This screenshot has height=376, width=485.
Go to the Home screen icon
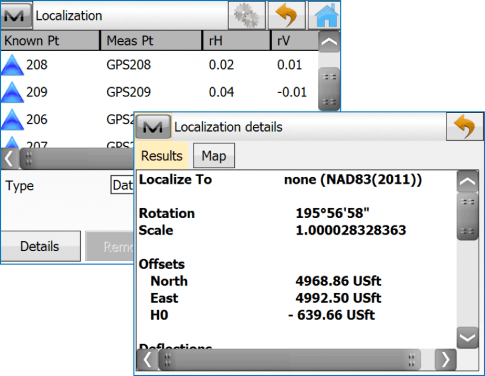pos(325,15)
